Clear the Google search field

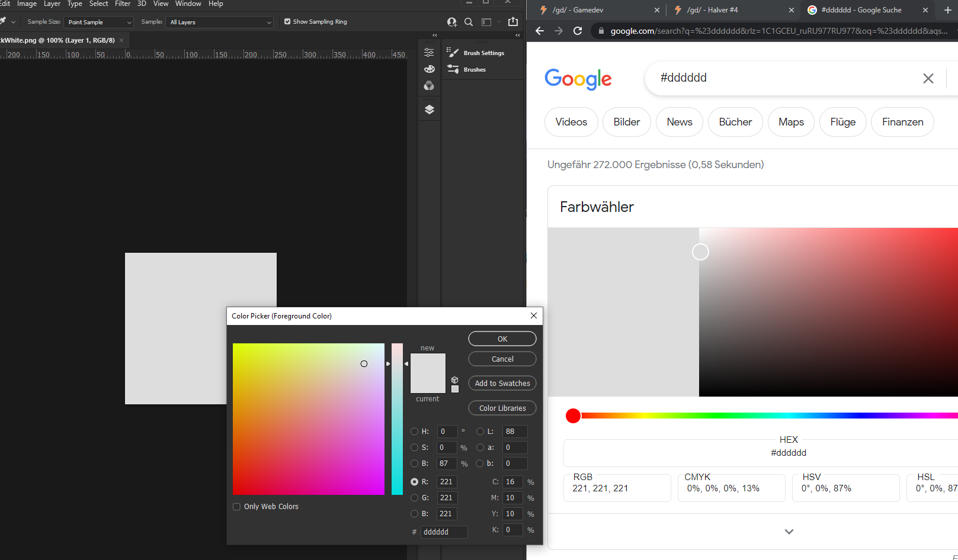point(928,78)
